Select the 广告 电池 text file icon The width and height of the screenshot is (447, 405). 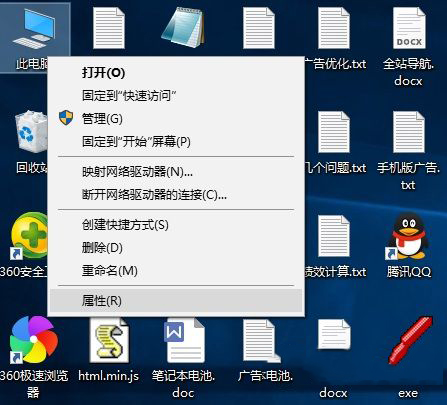(261, 341)
